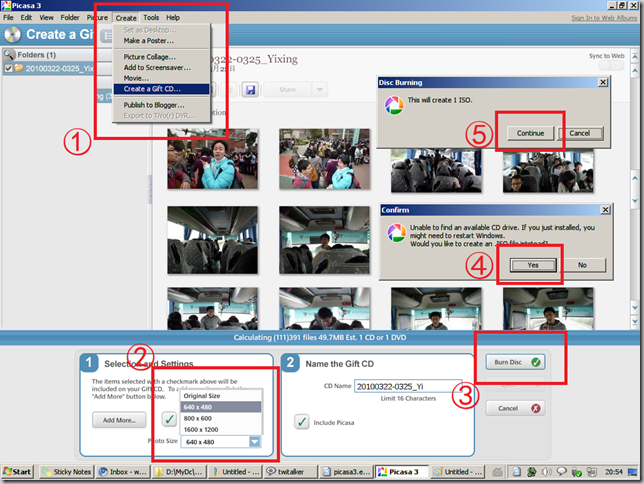Select Picture Collage... menu entry
The height and width of the screenshot is (484, 644).
(x=161, y=57)
